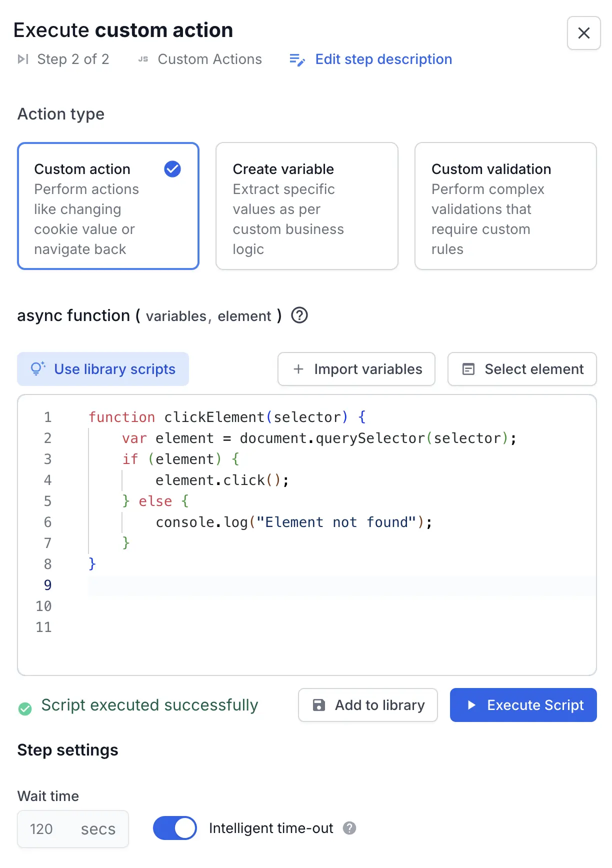
Task: Place cursor on line 9 of code editor
Action: click(300, 585)
